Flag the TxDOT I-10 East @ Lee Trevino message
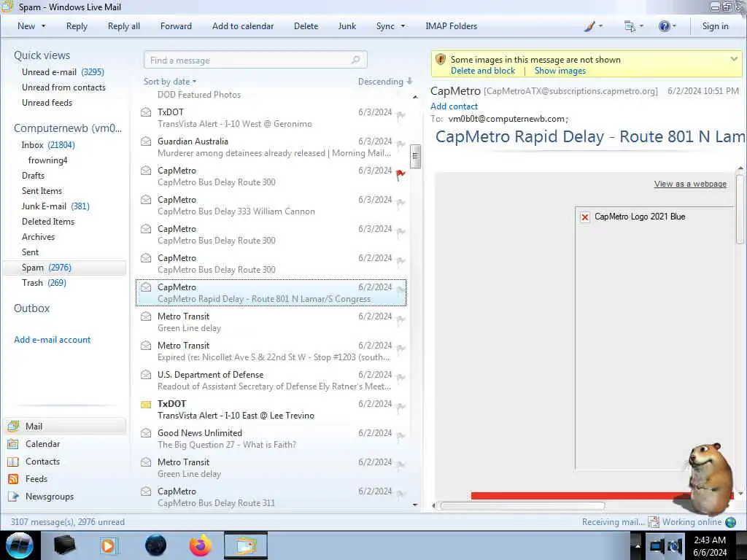 [400, 408]
